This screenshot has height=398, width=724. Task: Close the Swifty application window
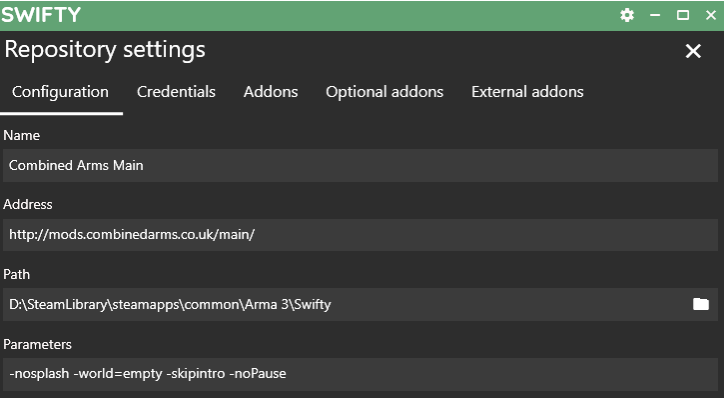coord(711,15)
